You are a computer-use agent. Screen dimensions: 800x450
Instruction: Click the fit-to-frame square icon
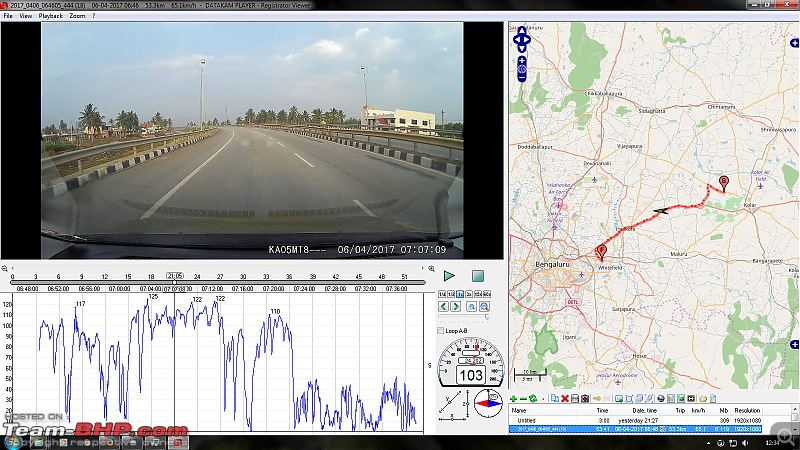pos(629,398)
